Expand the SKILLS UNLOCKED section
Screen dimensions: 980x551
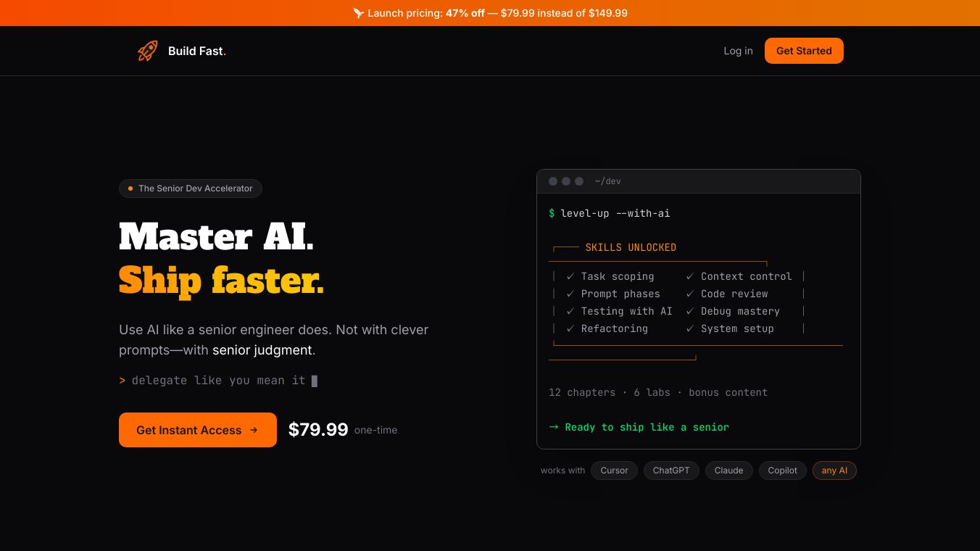click(x=630, y=247)
